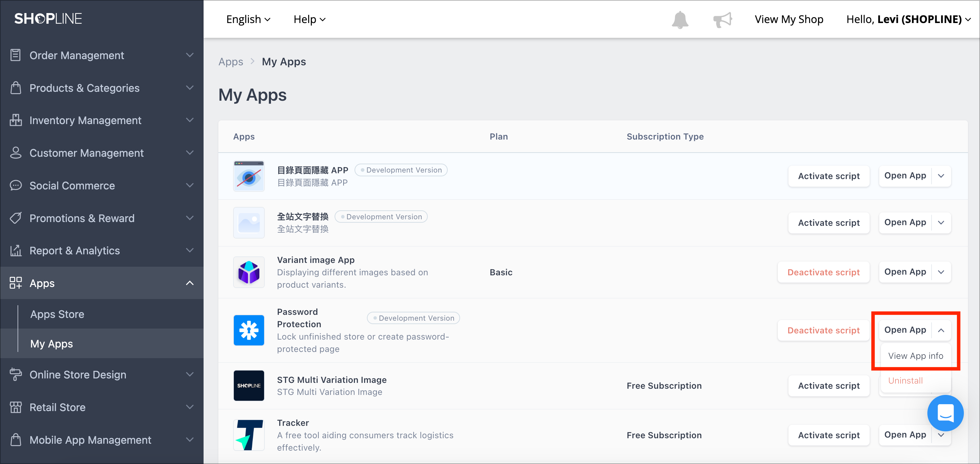Expand the Customer Management chevron

[190, 153]
